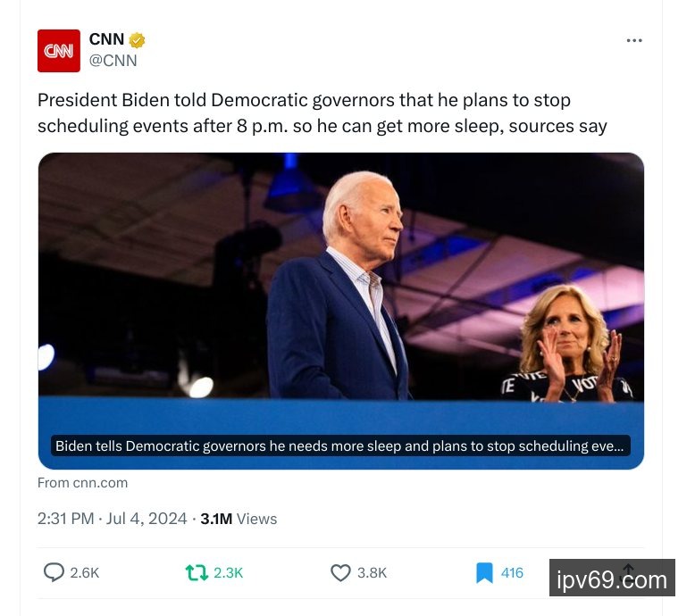Click the reply speech bubble icon
695x616 pixels.
tap(54, 572)
